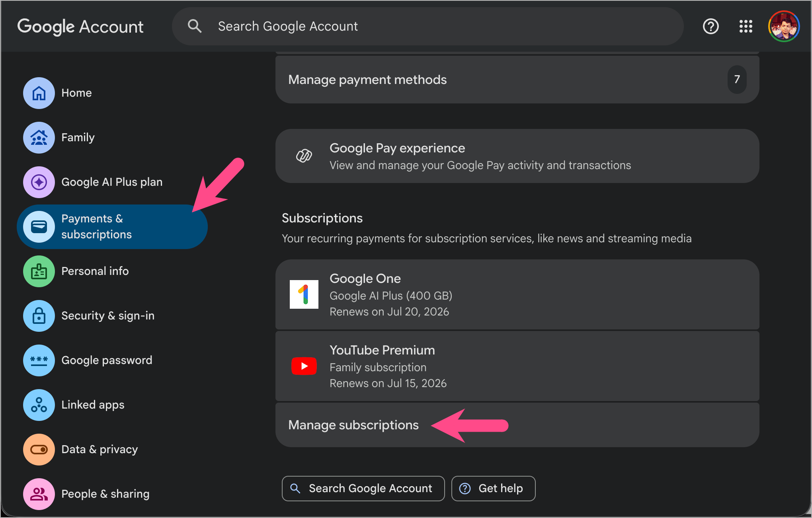Open Manage payment methods row
The image size is (812, 518).
tap(517, 80)
